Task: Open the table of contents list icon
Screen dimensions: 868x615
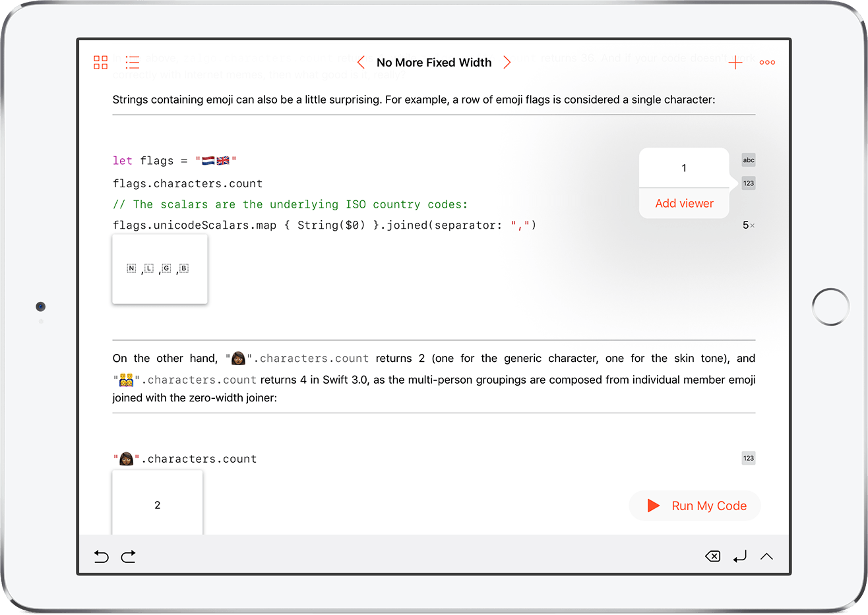Action: pos(133,63)
